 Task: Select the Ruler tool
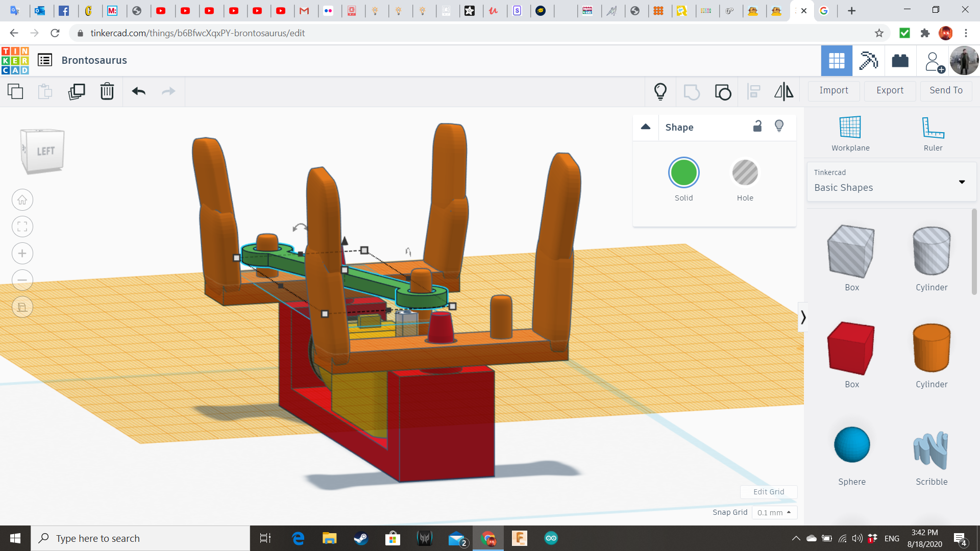[933, 133]
